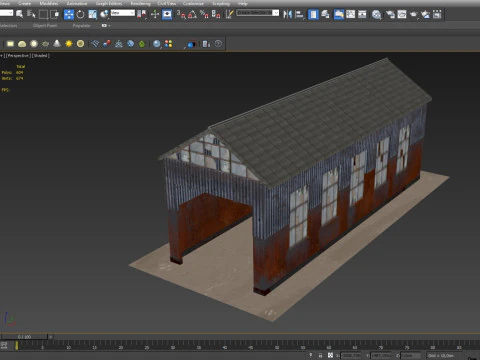Click the Align tool icon
The width and height of the screenshot is (480, 360).
point(299,14)
